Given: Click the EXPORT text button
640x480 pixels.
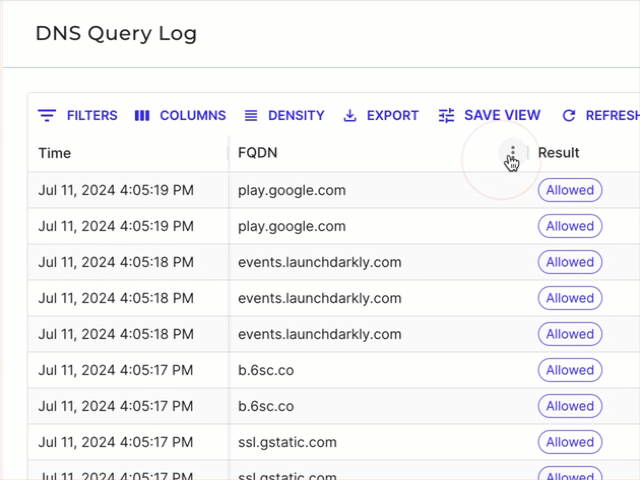Looking at the screenshot, I should pyautogui.click(x=393, y=116).
